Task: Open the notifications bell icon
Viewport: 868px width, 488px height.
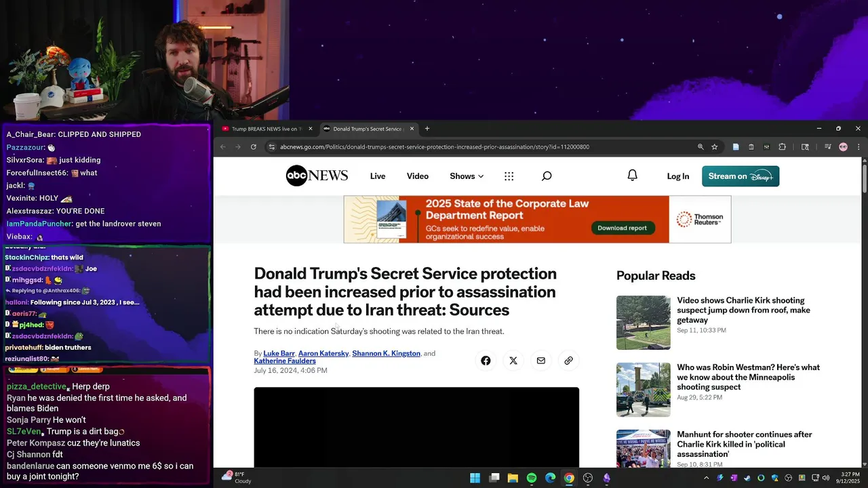Action: (632, 176)
